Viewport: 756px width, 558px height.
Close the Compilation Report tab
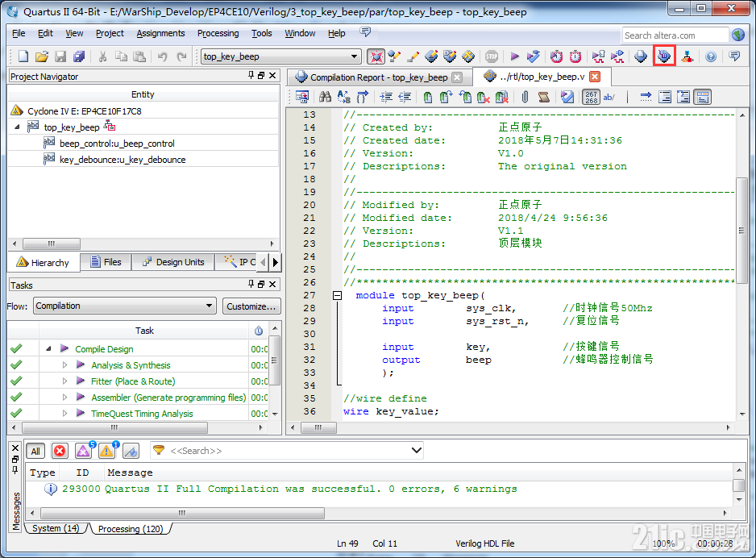457,77
